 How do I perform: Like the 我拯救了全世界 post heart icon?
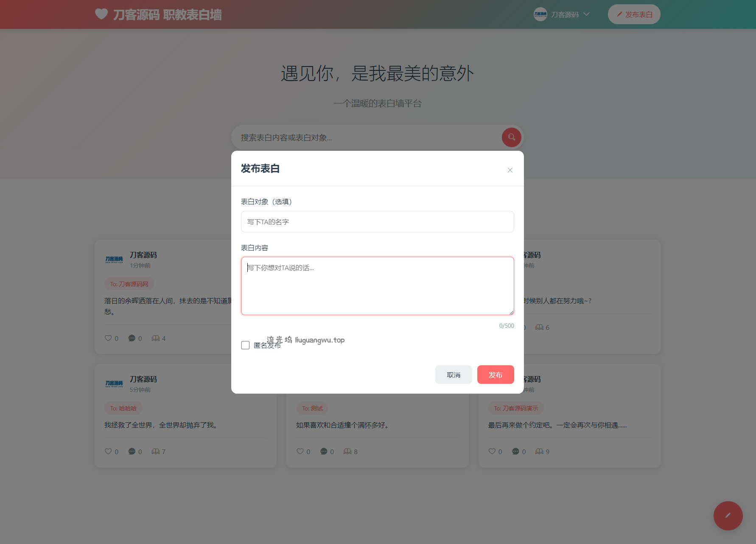(x=108, y=452)
